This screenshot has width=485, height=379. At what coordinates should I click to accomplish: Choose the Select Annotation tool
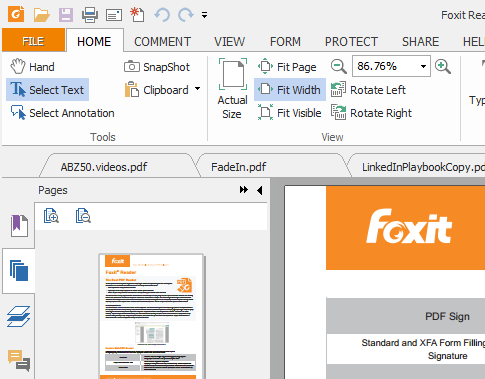(62, 113)
